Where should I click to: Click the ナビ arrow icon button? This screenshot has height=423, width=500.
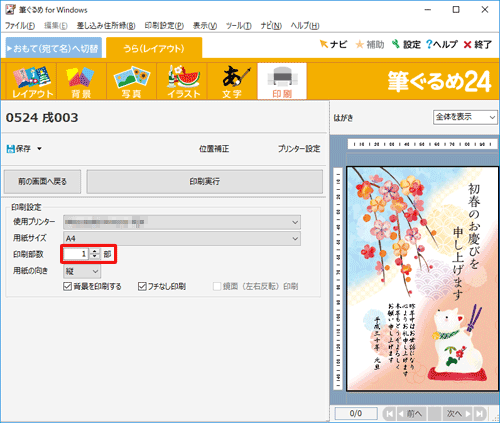(x=323, y=44)
